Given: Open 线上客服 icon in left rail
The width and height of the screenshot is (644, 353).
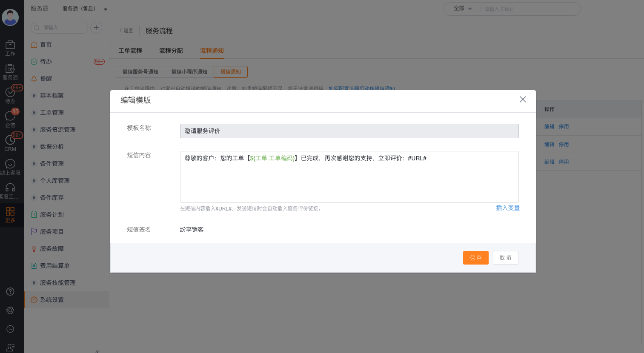Looking at the screenshot, I should 10,167.
